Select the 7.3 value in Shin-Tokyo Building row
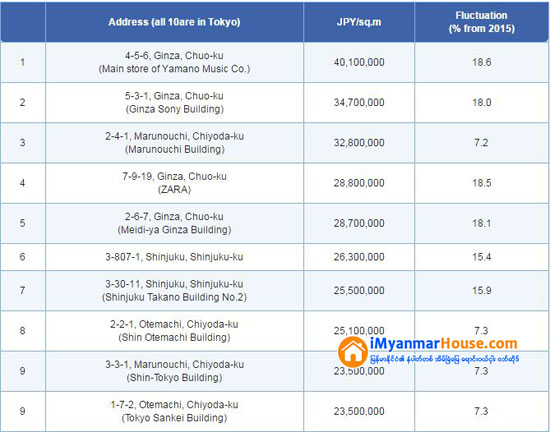The width and height of the screenshot is (550, 432). coord(482,371)
